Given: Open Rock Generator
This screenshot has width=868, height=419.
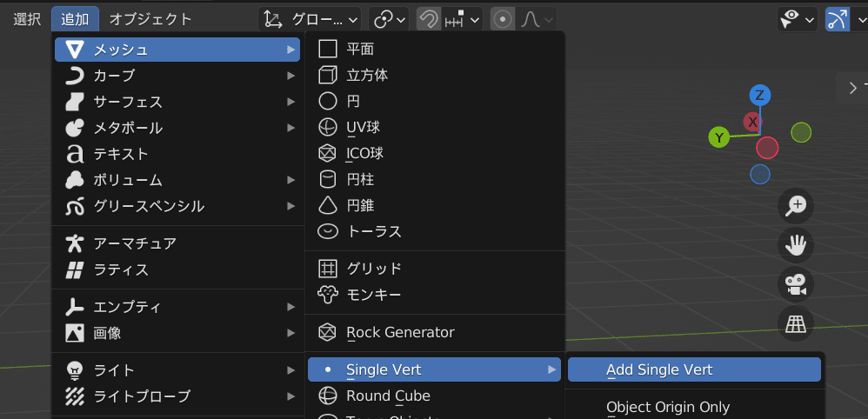Looking at the screenshot, I should [435, 333].
